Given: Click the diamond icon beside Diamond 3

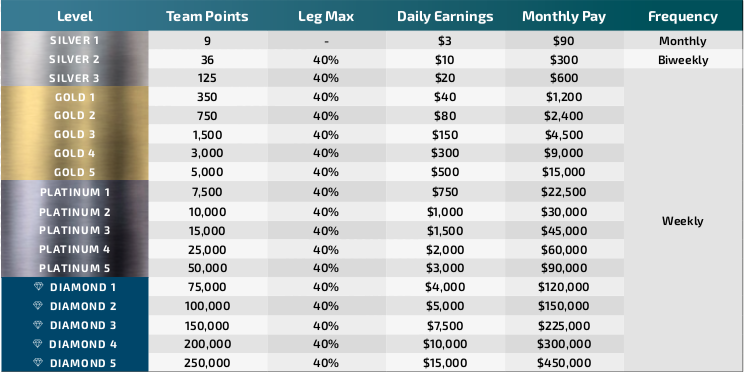Looking at the screenshot, I should pyautogui.click(x=38, y=324).
